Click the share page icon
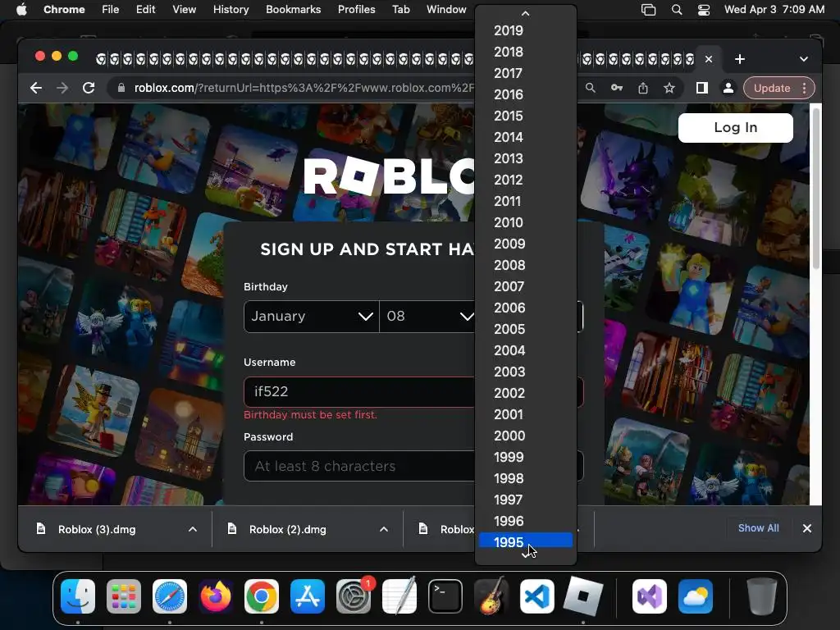 (643, 88)
